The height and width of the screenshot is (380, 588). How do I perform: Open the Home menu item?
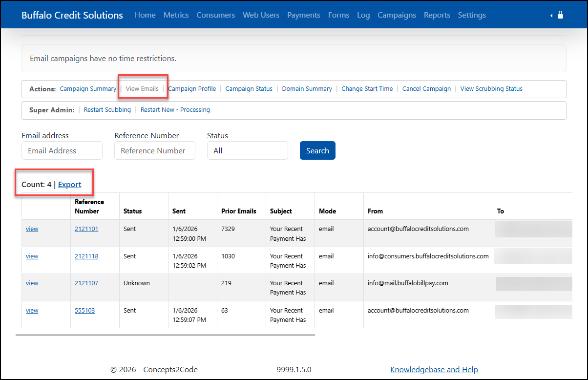(x=145, y=15)
